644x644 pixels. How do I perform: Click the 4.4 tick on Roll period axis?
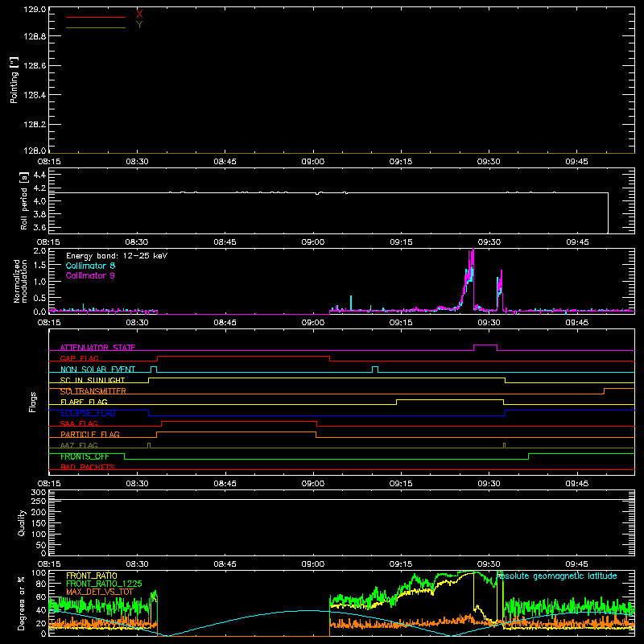pos(39,175)
